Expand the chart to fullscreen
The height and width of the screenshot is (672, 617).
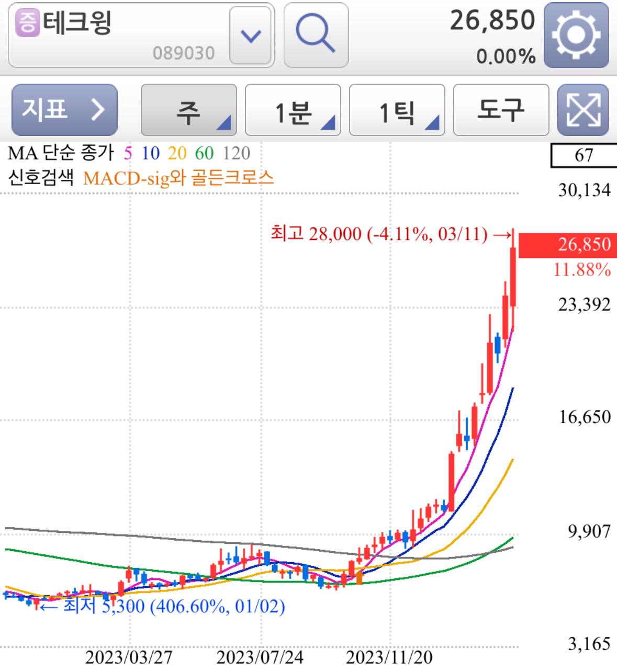(582, 110)
